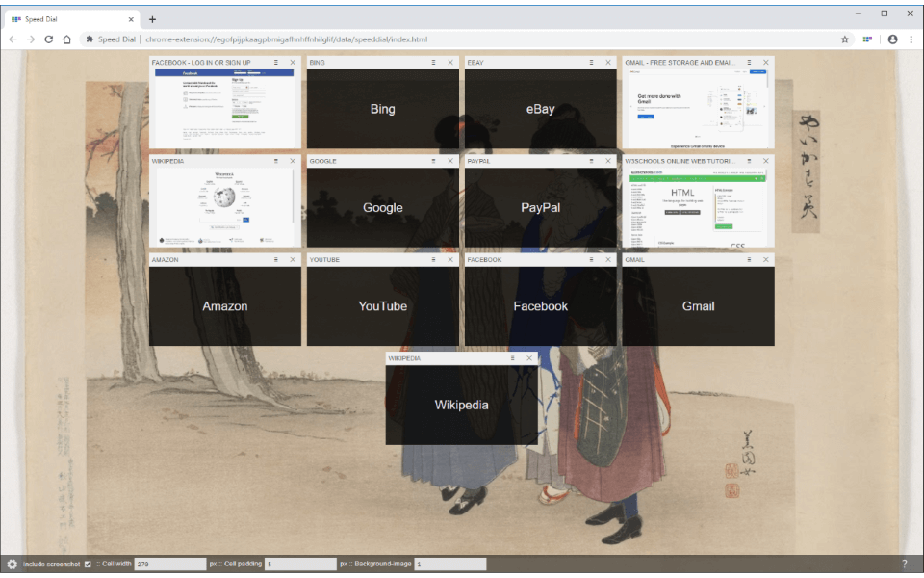Open menu icon on Wikipedia tile showing globe screenshot

pyautogui.click(x=276, y=161)
